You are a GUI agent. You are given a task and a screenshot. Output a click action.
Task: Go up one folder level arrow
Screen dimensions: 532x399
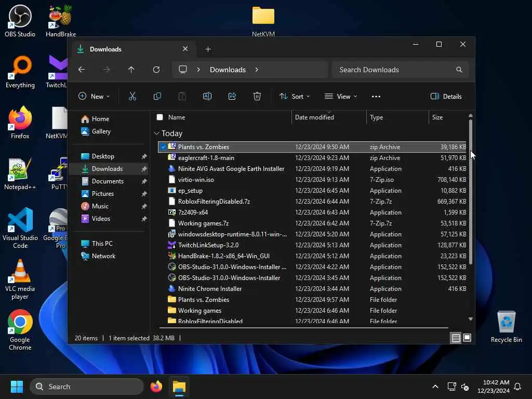[131, 70]
